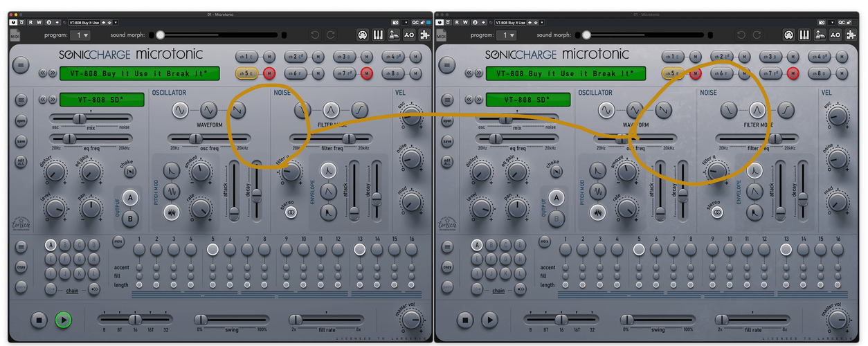Set pitch mod to sine mode, left window
Image resolution: width=868 pixels, height=346 pixels.
pyautogui.click(x=171, y=191)
